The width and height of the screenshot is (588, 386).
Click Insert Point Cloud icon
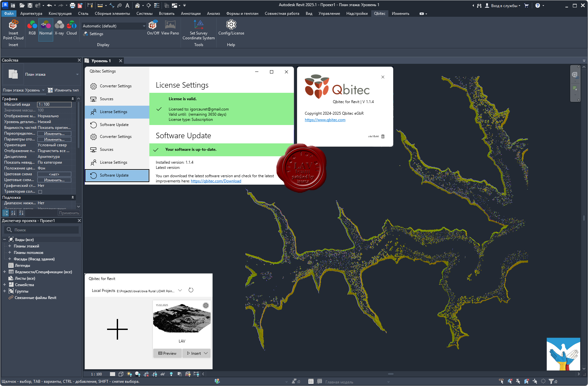point(13,25)
